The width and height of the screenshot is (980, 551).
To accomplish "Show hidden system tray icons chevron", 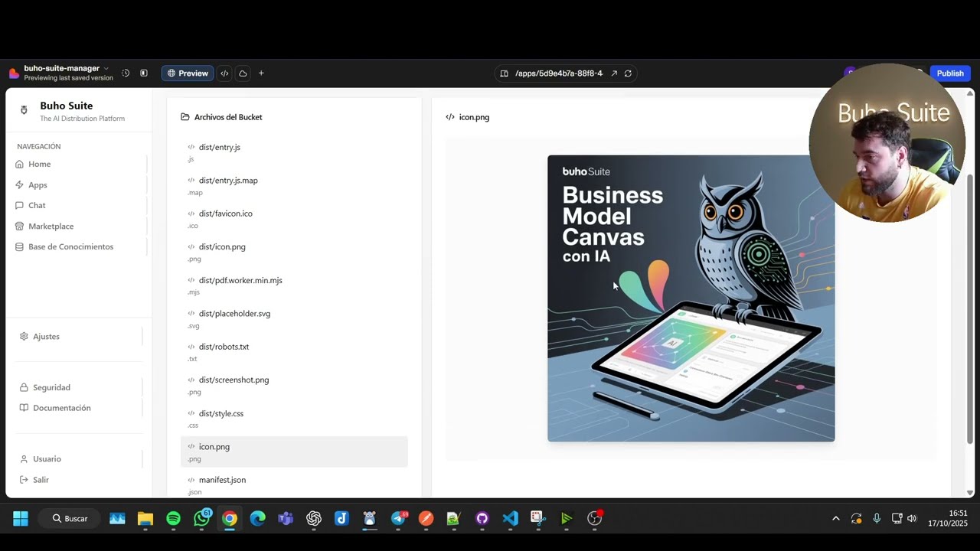I will [836, 519].
